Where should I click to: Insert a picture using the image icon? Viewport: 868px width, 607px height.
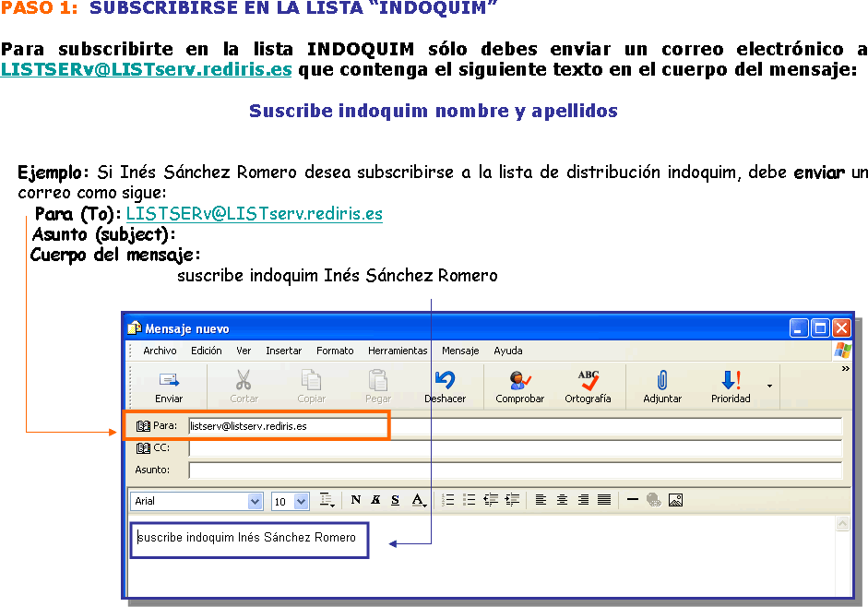[675, 500]
